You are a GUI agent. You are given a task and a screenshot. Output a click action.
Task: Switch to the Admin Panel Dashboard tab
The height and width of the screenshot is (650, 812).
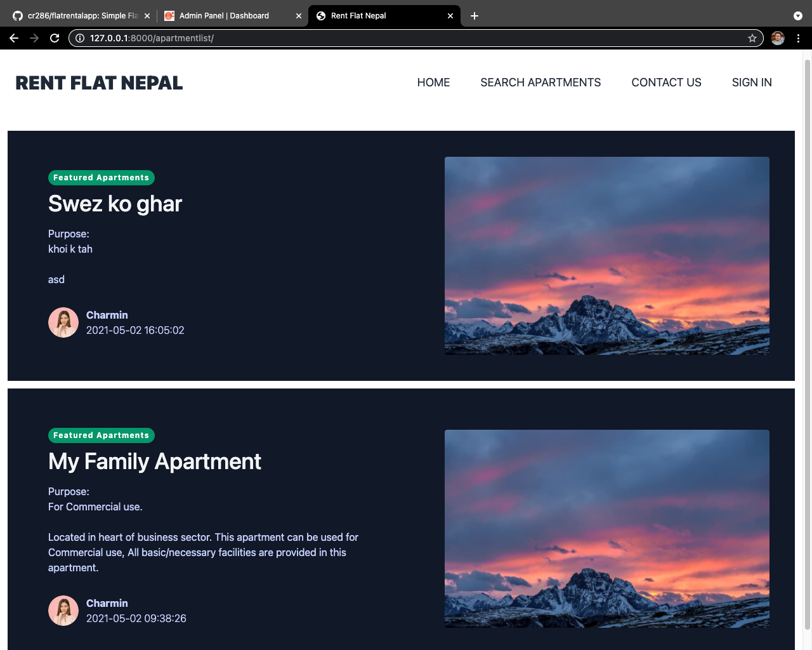(x=224, y=16)
